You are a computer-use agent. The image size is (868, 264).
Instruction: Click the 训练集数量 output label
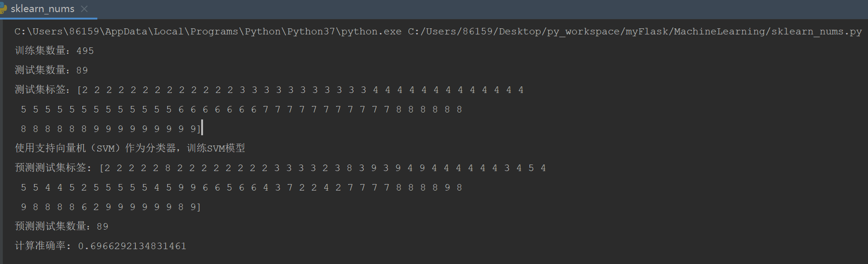pos(40,51)
